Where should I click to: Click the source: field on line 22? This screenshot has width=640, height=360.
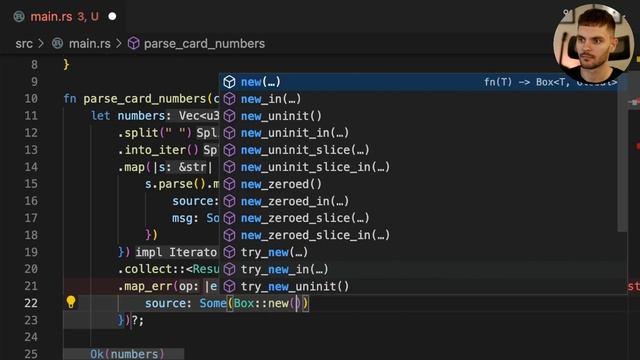pos(168,303)
